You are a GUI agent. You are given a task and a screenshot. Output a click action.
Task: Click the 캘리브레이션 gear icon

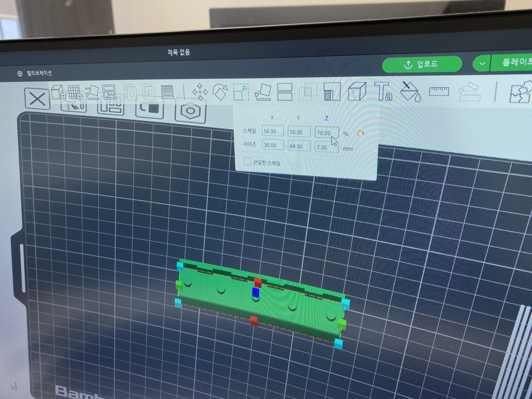pyautogui.click(x=20, y=74)
